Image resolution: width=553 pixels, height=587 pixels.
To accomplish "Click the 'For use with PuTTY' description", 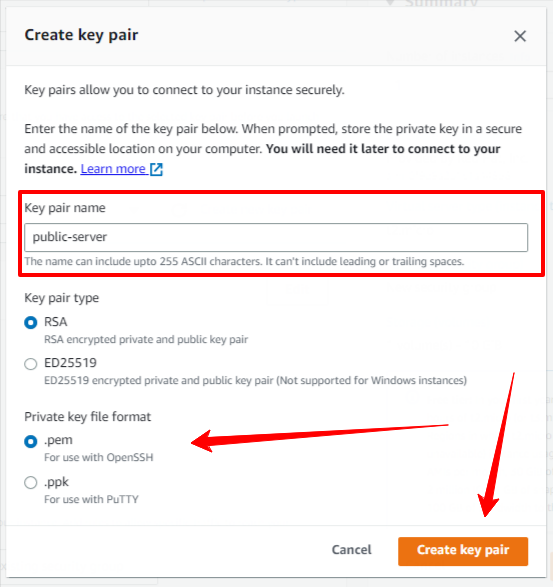I will (91, 499).
